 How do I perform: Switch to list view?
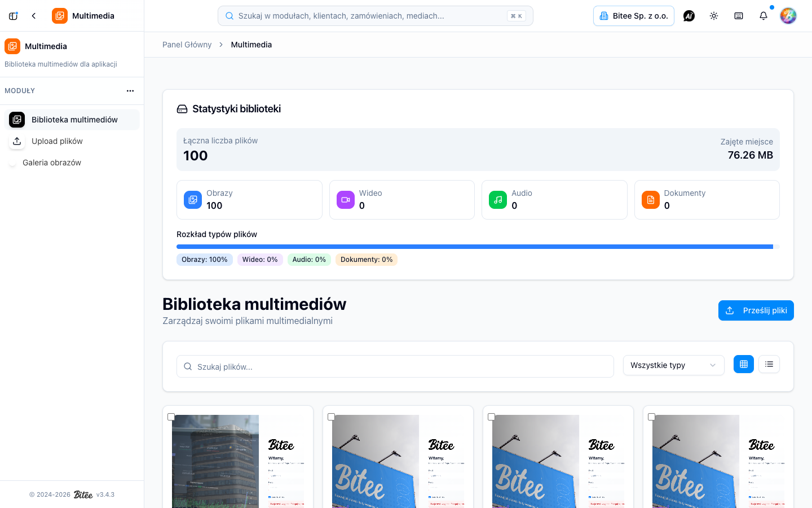pyautogui.click(x=769, y=364)
